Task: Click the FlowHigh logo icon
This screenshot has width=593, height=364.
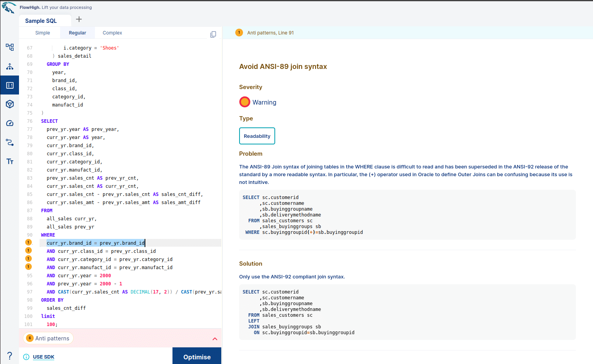Action: (x=9, y=8)
